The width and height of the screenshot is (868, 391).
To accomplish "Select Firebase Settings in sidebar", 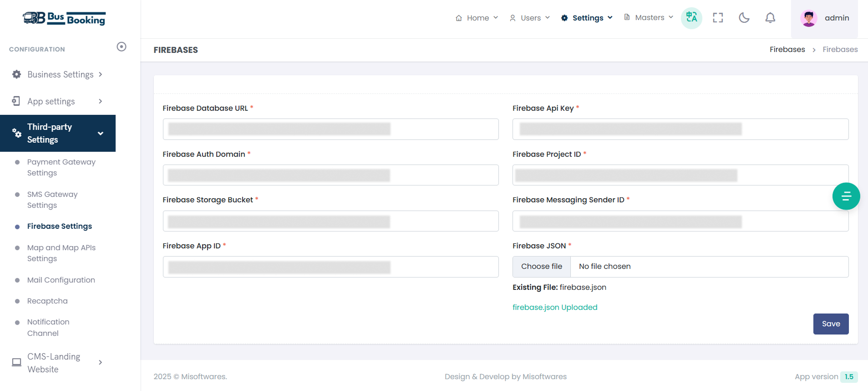I will coord(60,226).
